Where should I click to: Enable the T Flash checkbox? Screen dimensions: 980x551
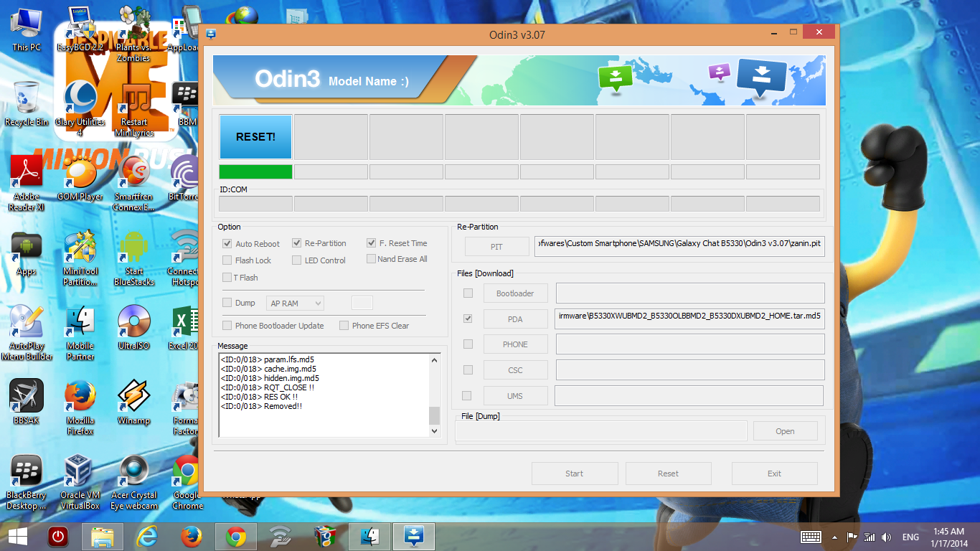(x=227, y=278)
